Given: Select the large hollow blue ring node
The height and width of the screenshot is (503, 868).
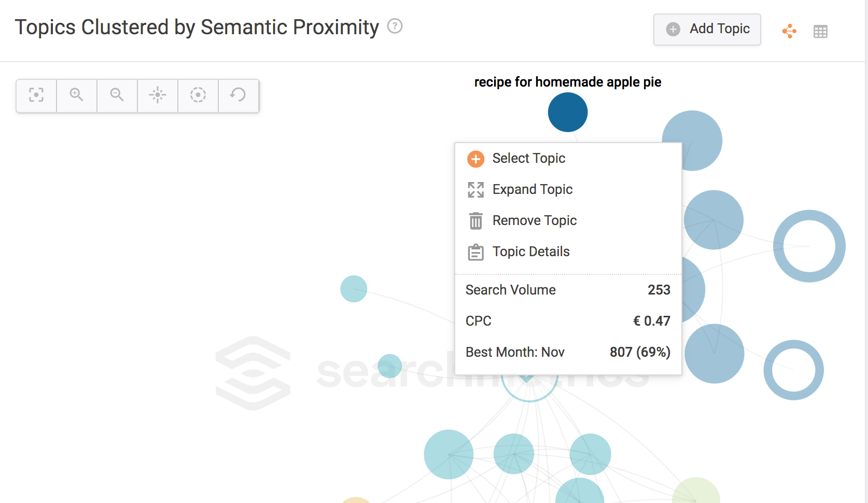Looking at the screenshot, I should [809, 246].
